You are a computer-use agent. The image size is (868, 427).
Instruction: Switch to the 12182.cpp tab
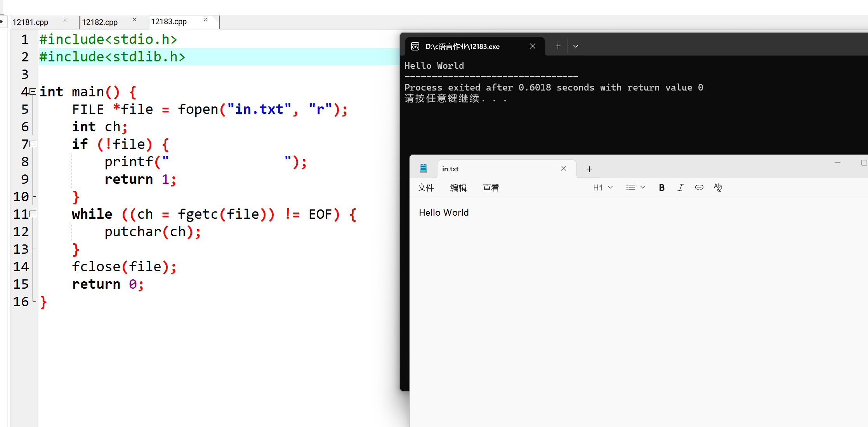coord(100,22)
